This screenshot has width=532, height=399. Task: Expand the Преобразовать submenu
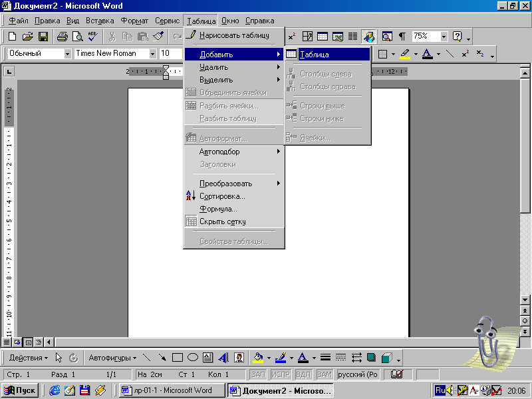[x=234, y=184]
